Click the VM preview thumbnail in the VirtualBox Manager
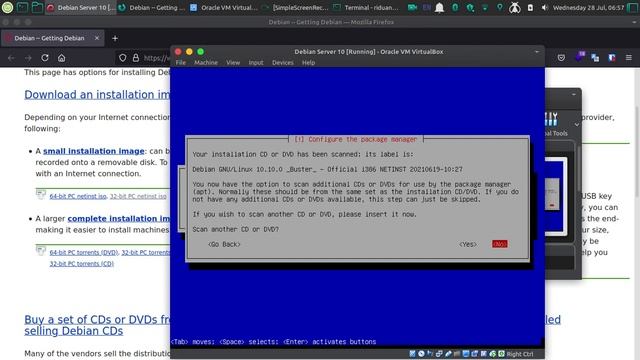The image size is (640, 360). point(555,197)
